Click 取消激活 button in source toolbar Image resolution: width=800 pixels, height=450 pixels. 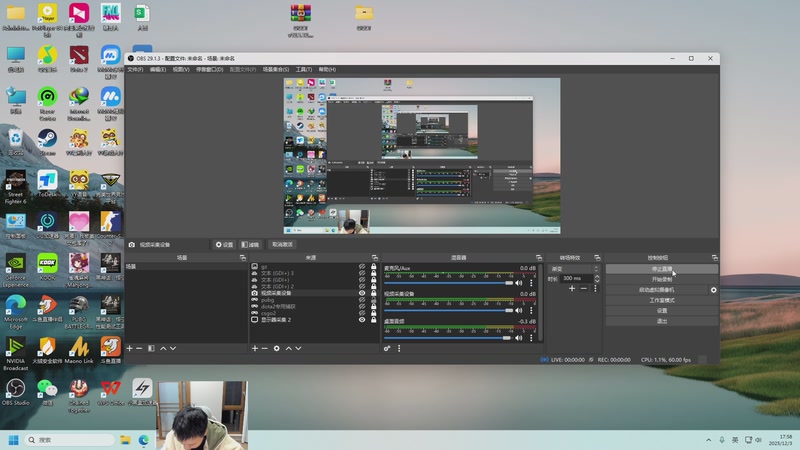point(282,244)
